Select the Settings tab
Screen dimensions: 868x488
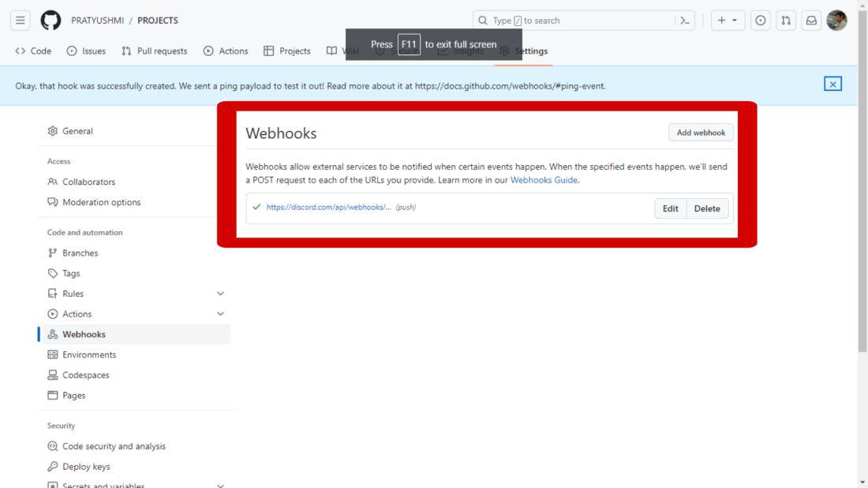point(524,51)
